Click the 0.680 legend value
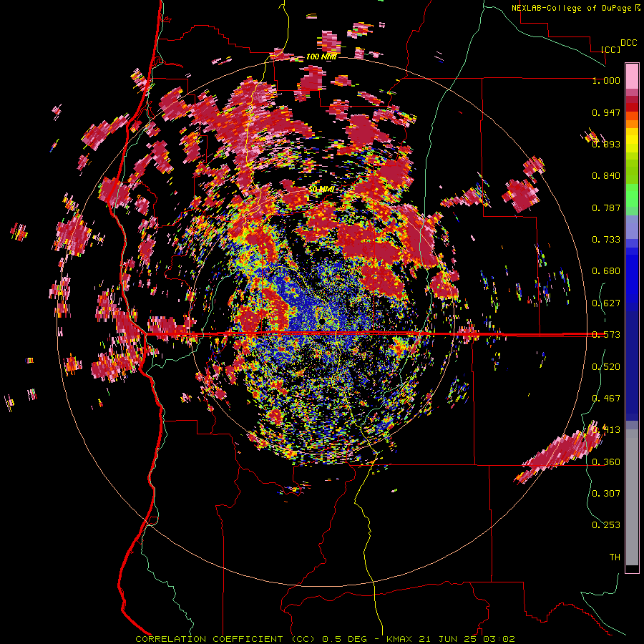The image size is (644, 644). (x=606, y=271)
